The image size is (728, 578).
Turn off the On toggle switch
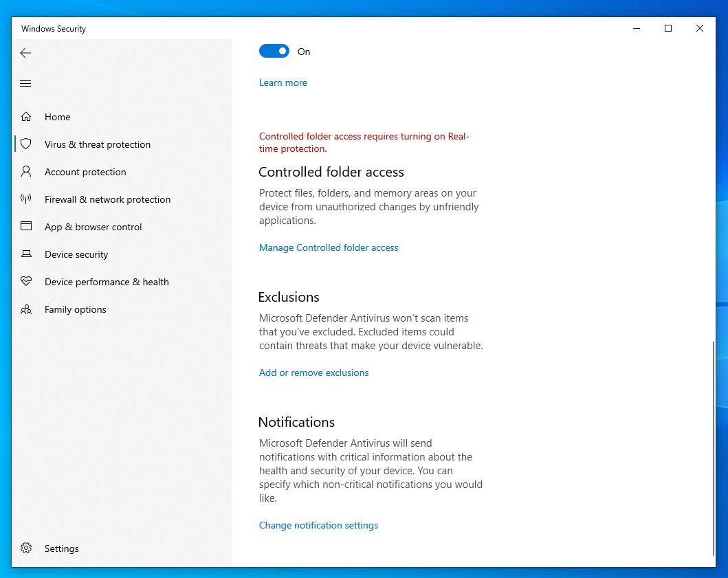click(x=274, y=51)
